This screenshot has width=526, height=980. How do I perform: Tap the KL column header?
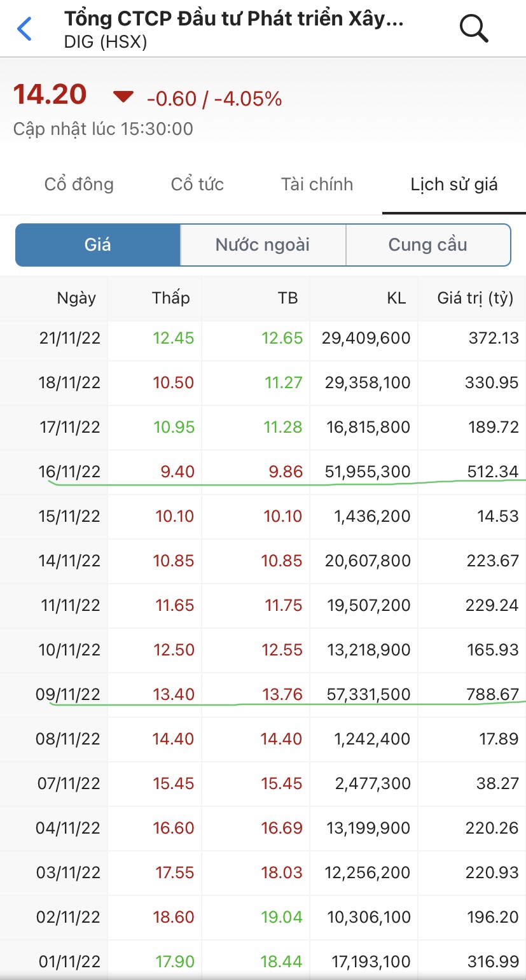coord(396,298)
